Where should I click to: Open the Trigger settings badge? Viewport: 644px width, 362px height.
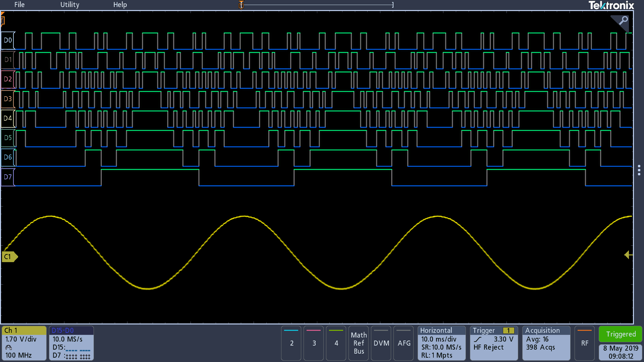coord(493,343)
